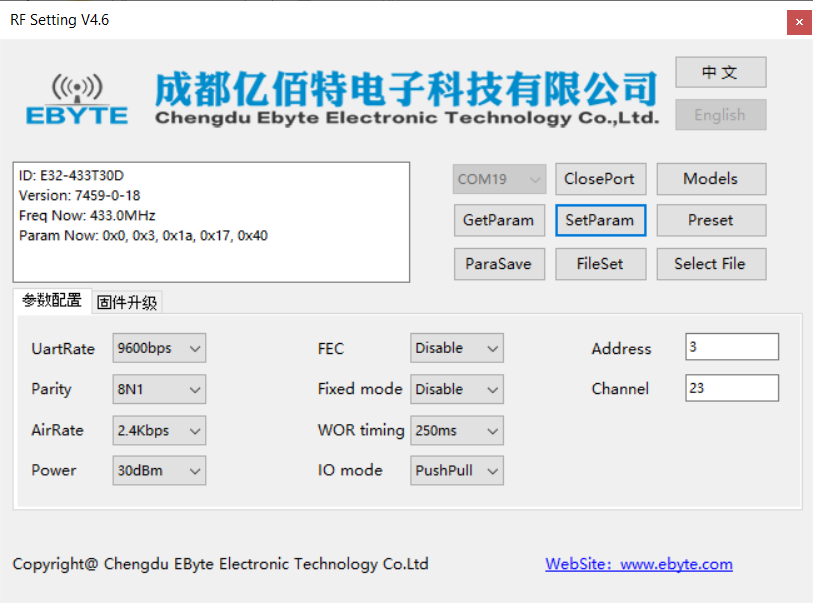Click the AirRate label
This screenshot has width=813, height=603.
click(58, 430)
